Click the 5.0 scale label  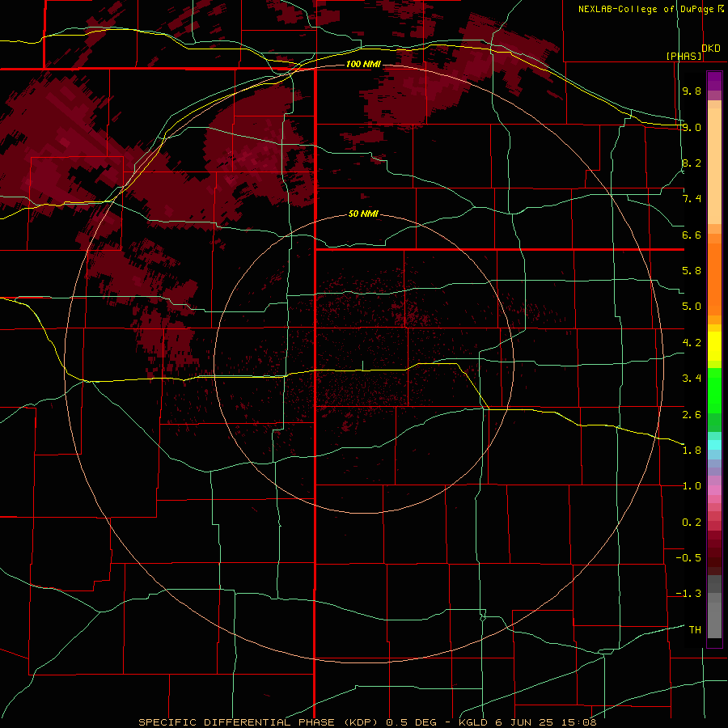(692, 307)
